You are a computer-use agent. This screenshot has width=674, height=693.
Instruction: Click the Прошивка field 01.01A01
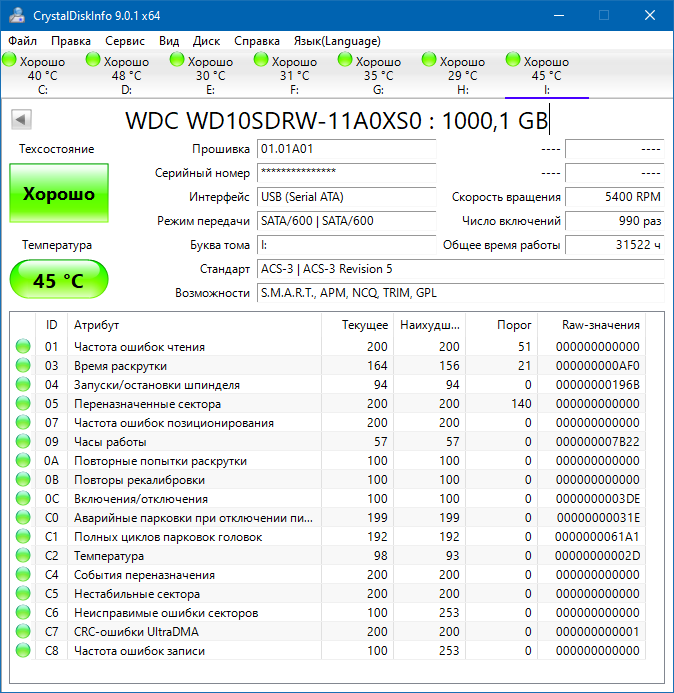pyautogui.click(x=347, y=149)
